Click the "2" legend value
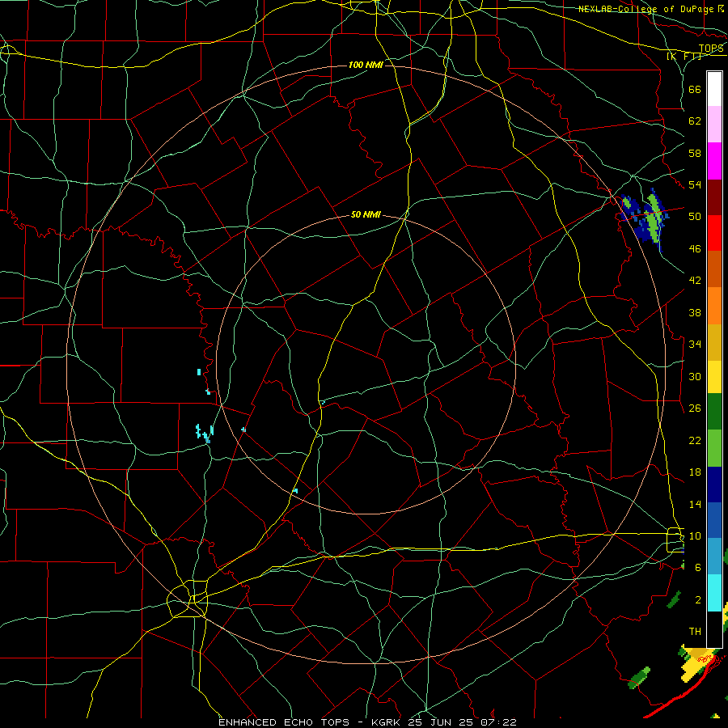728x728 pixels. coord(698,600)
